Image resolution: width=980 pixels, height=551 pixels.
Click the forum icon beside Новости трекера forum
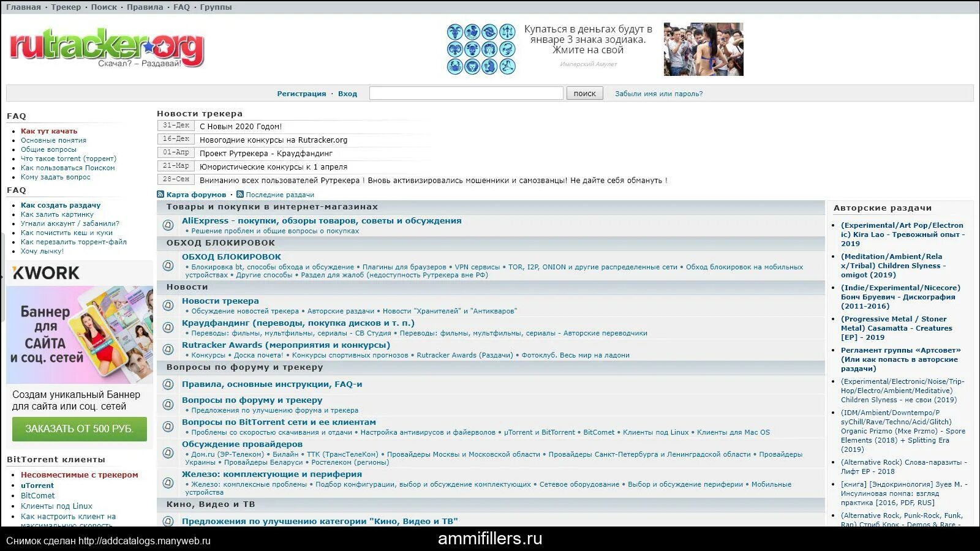tap(168, 305)
